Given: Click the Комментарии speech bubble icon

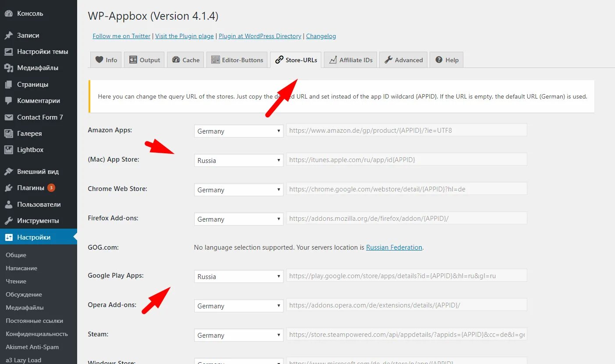Looking at the screenshot, I should tap(9, 101).
